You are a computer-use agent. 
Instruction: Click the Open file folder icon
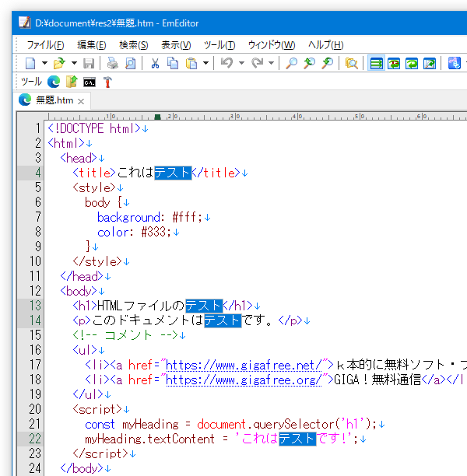coord(59,63)
